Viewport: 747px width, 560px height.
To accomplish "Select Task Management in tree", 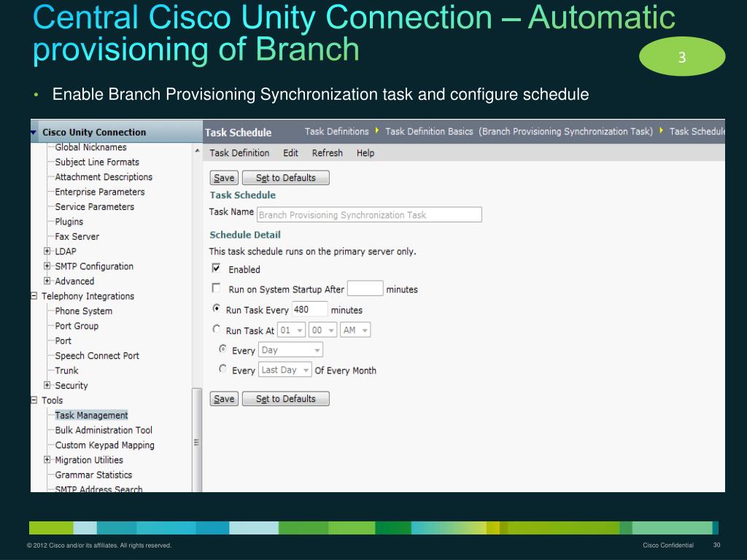I will (x=91, y=415).
